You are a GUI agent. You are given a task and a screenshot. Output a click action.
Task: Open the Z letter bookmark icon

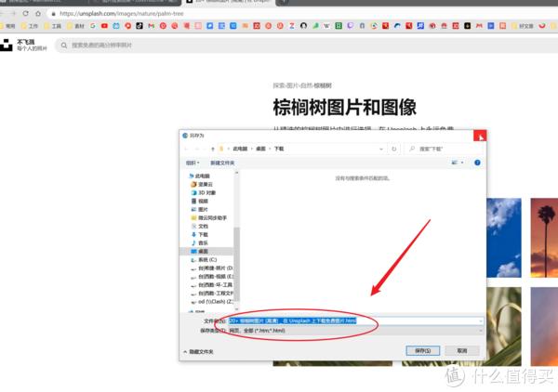(x=292, y=26)
